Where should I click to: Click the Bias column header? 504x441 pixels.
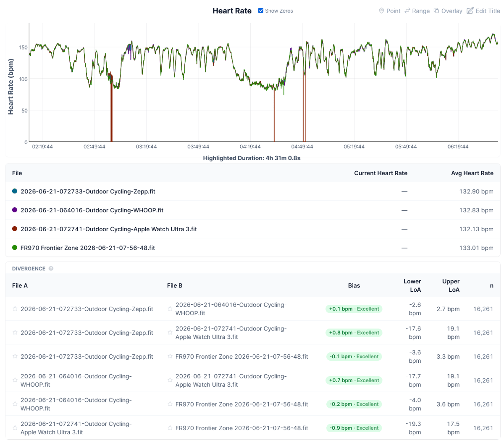pos(354,285)
